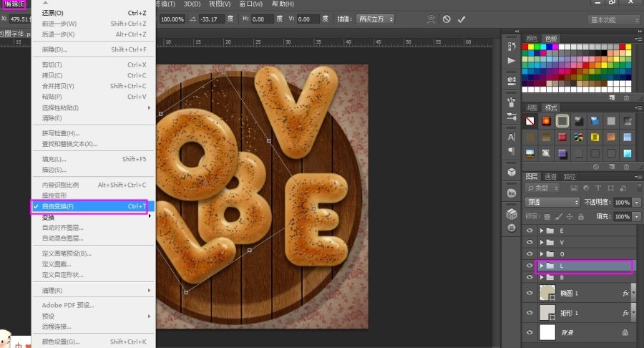Click the lock icon on 背景 layer
Screen dimensions: 644x348
click(625, 332)
